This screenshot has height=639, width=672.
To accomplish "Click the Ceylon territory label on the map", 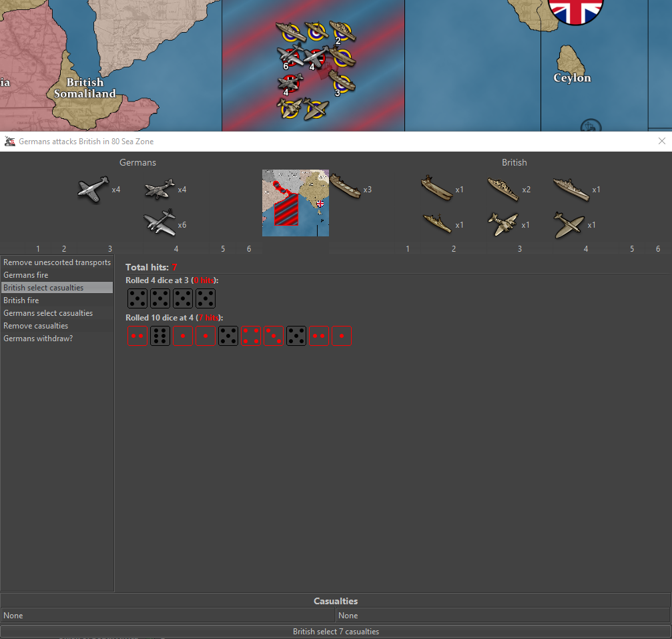I will [572, 78].
